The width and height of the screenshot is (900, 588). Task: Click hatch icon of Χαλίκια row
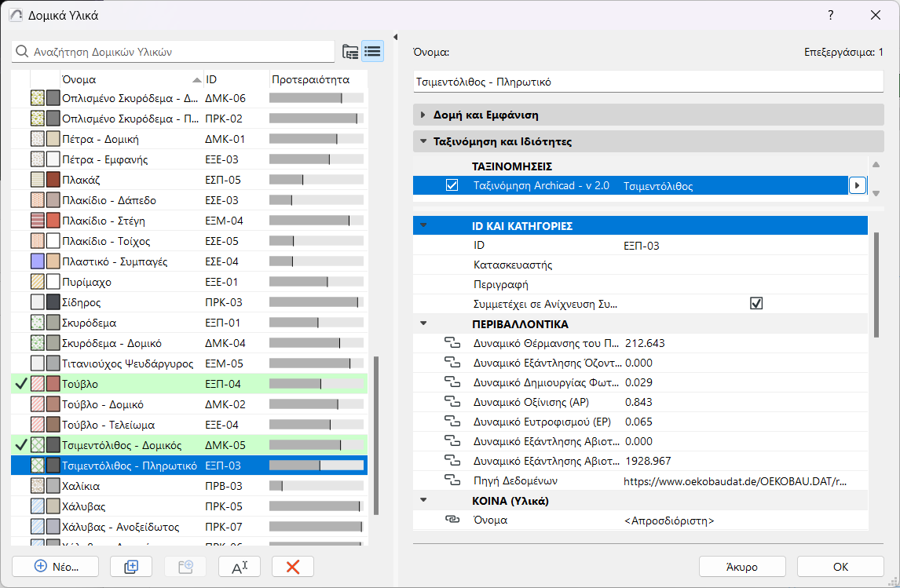pos(38,486)
